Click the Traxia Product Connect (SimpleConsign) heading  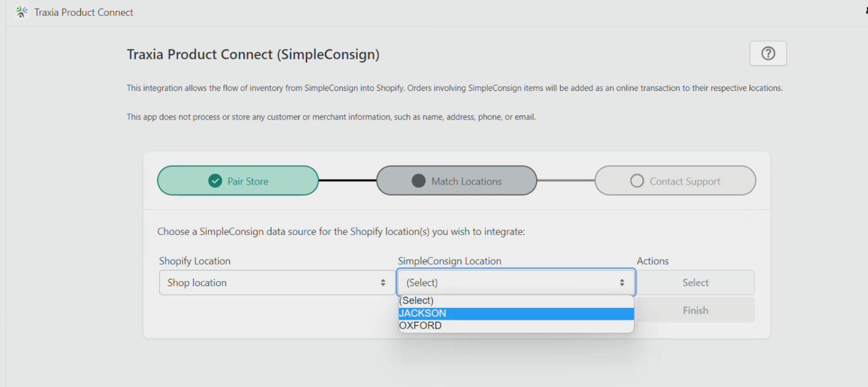pos(253,54)
